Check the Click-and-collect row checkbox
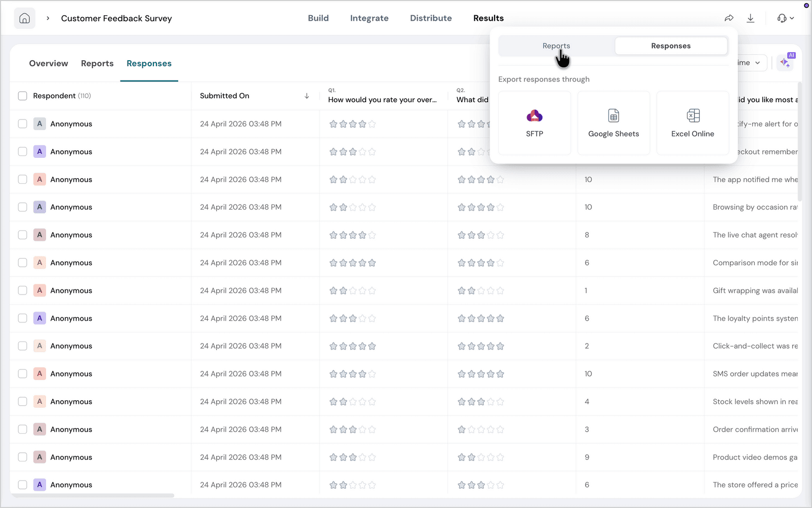 pyautogui.click(x=22, y=346)
